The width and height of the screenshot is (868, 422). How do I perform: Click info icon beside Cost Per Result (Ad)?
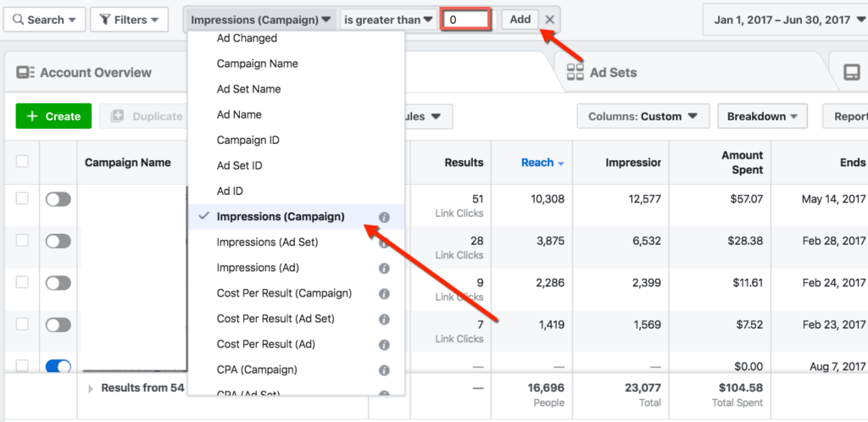(384, 345)
